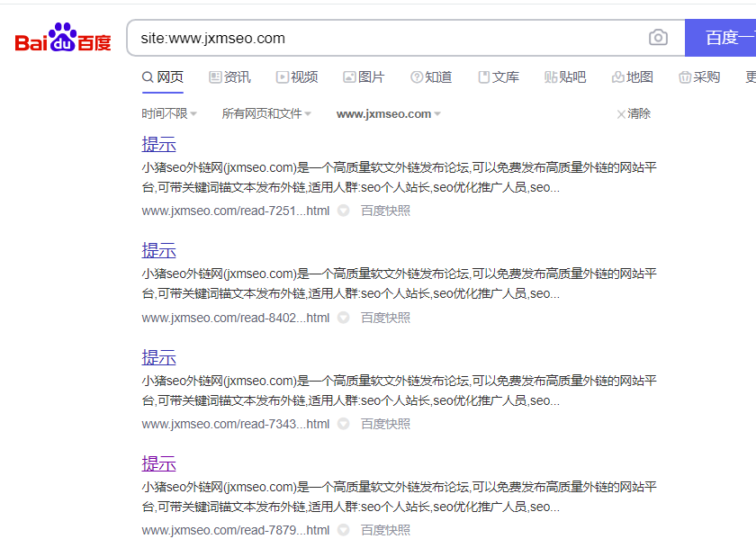This screenshot has width=756, height=539.
Task: Click the 百度一下 search button
Action: point(720,38)
